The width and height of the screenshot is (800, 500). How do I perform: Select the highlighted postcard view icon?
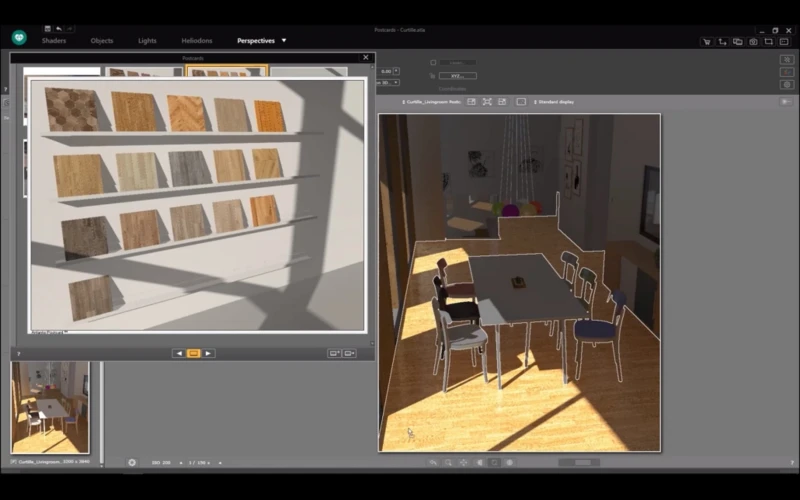(x=194, y=353)
